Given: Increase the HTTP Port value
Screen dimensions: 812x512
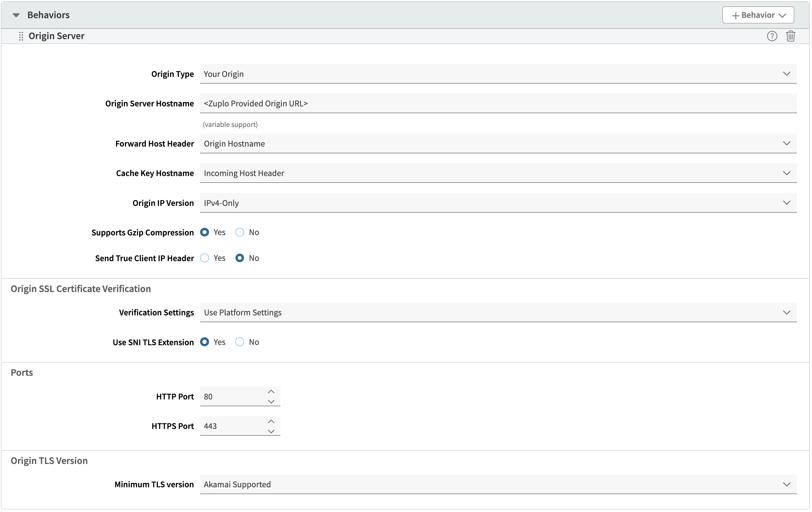Looking at the screenshot, I should click(271, 392).
